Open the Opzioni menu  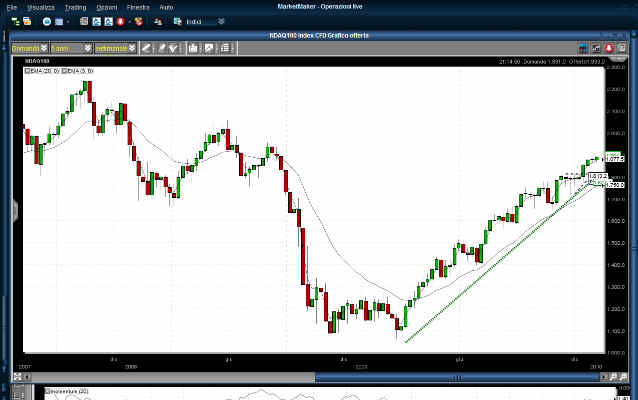(x=107, y=7)
